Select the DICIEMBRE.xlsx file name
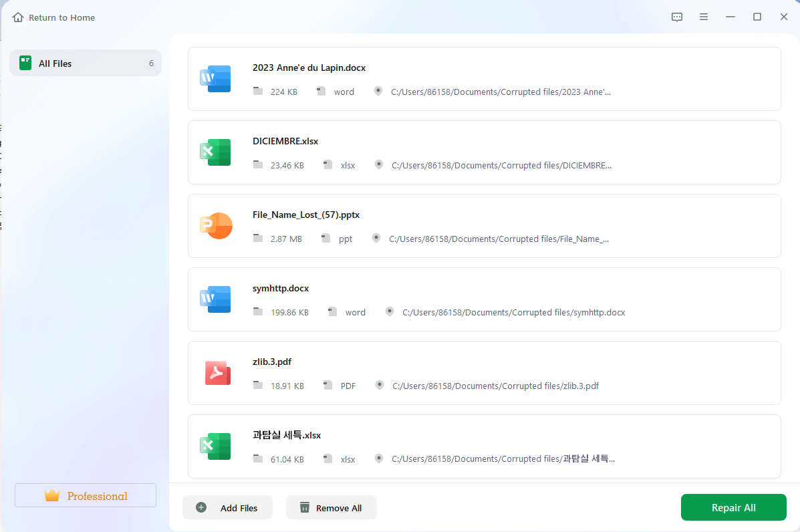The height and width of the screenshot is (532, 800). coord(285,141)
